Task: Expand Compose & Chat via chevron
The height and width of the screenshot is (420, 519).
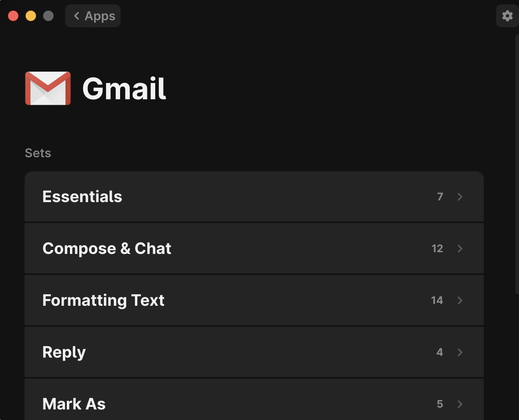Action: coord(460,248)
